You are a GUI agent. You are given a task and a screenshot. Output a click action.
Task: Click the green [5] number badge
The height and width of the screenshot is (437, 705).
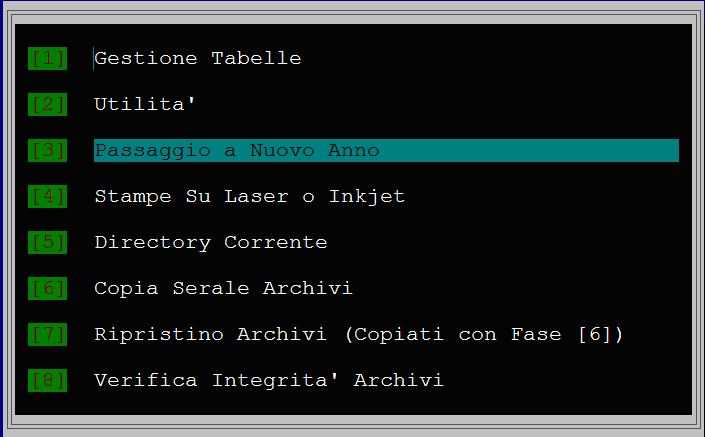(x=47, y=242)
